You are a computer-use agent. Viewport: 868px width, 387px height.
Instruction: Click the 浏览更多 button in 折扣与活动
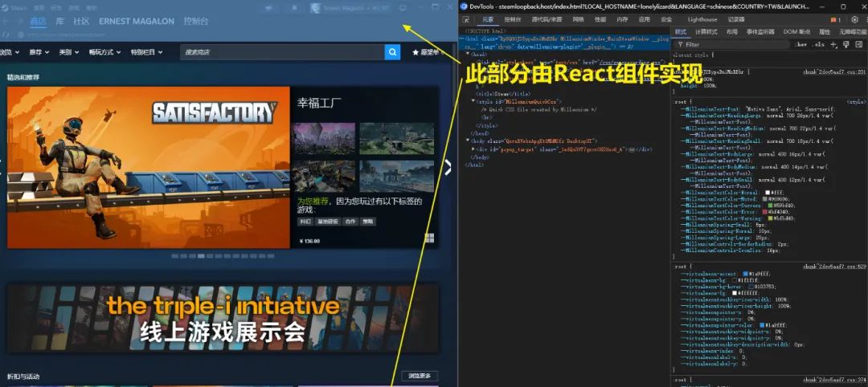tap(420, 376)
